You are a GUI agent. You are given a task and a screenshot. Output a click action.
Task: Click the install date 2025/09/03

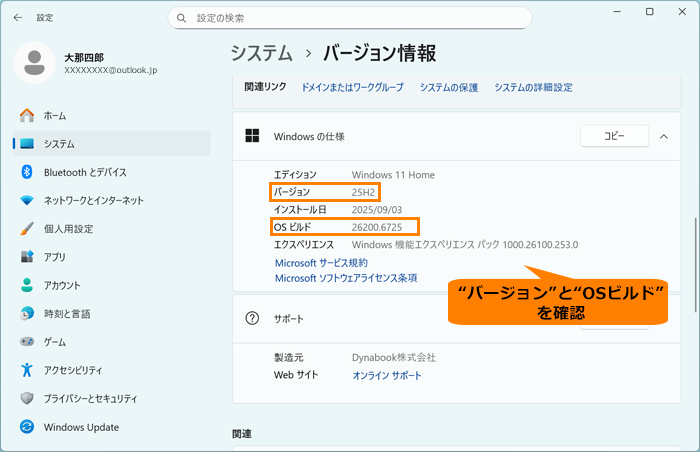click(x=377, y=209)
